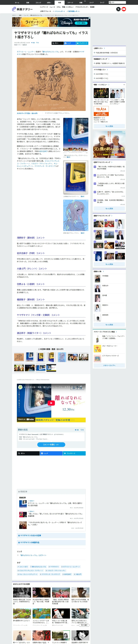Click reader reactions star 32 icon
Viewport: 138px width, 644px height.
click(77, 430)
